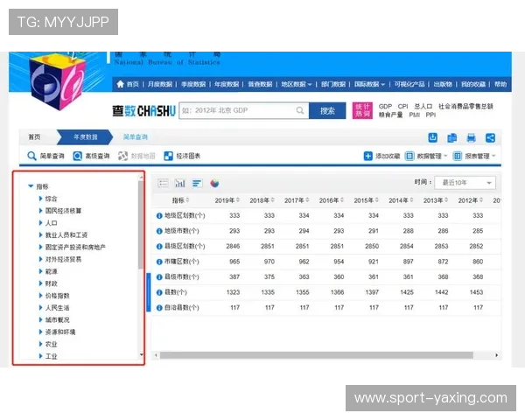The image size is (525, 420).
Task: Switch to the table list view icon
Action: [163, 183]
